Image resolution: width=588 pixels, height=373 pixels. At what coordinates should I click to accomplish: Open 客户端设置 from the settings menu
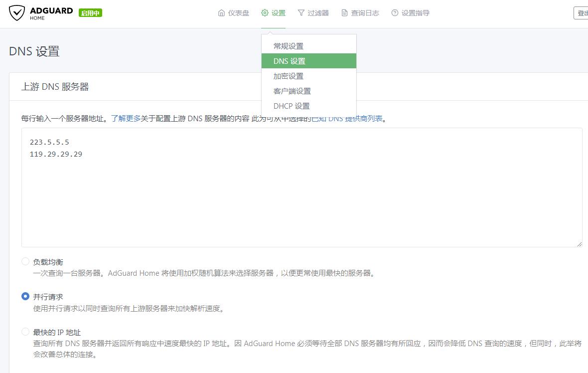[291, 91]
